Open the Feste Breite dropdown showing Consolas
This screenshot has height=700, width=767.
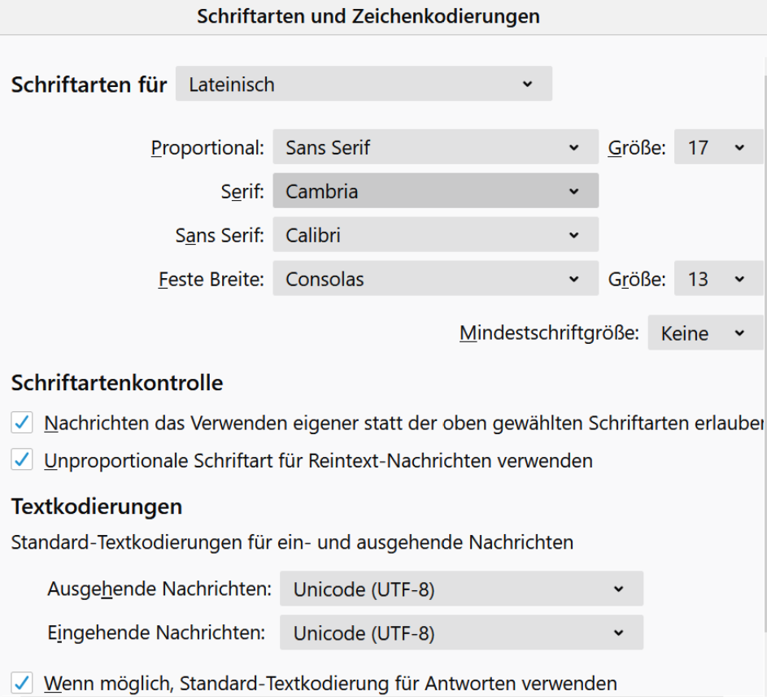click(435, 280)
